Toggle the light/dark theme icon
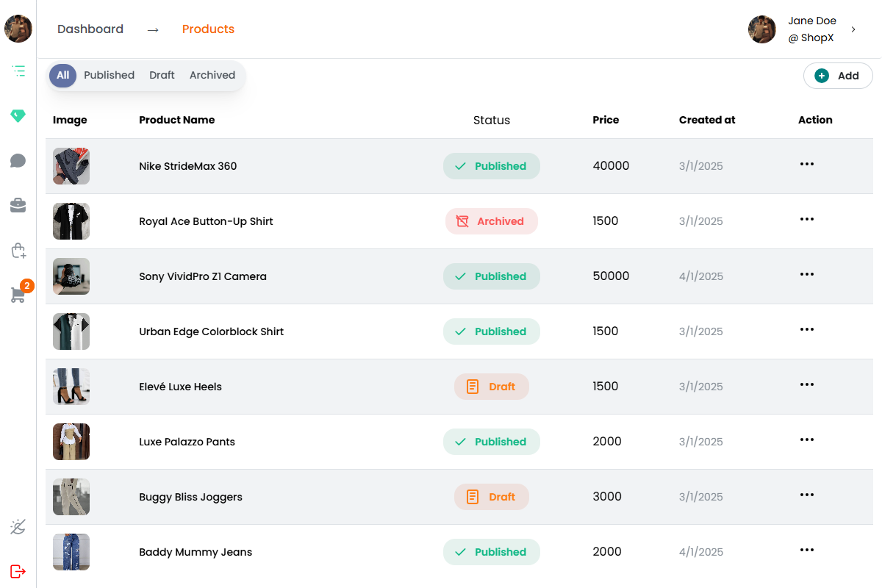882x588 pixels. [18, 526]
